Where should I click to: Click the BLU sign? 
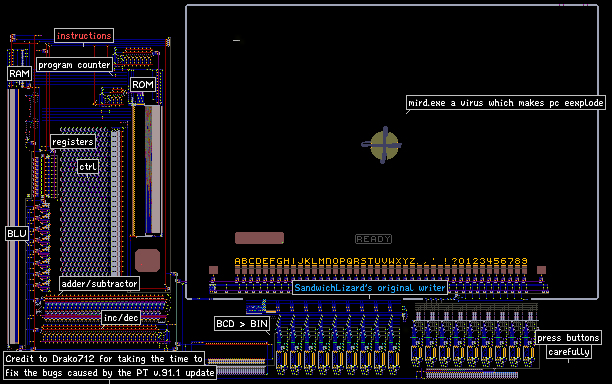(x=17, y=234)
